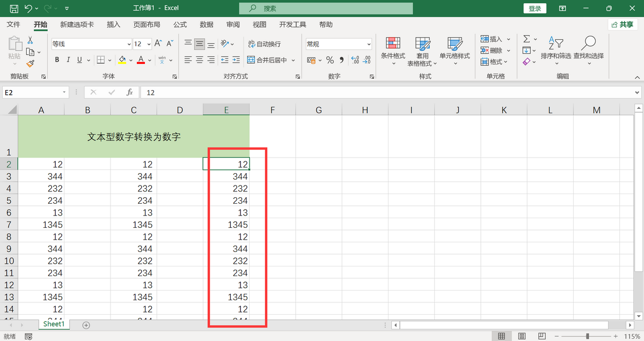The width and height of the screenshot is (644, 341).
Task: Click the Accounting Number Format icon
Action: (x=311, y=60)
